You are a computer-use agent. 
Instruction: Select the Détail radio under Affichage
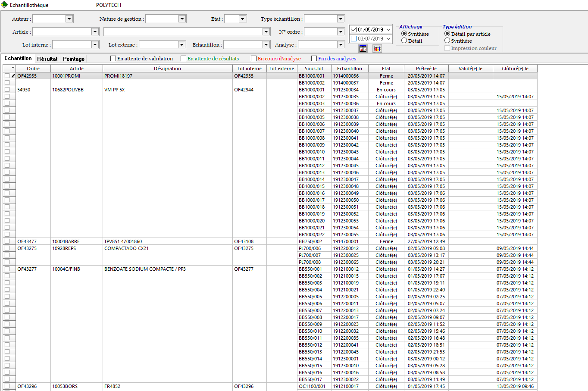(x=404, y=41)
